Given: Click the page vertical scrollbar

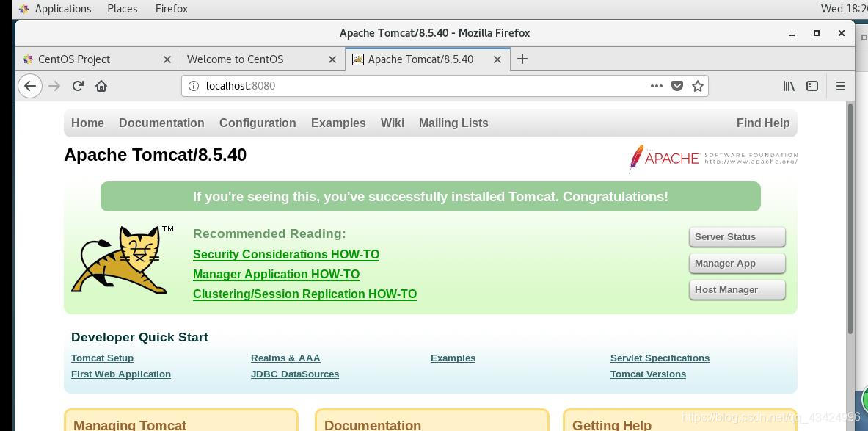Looking at the screenshot, I should coord(850,219).
